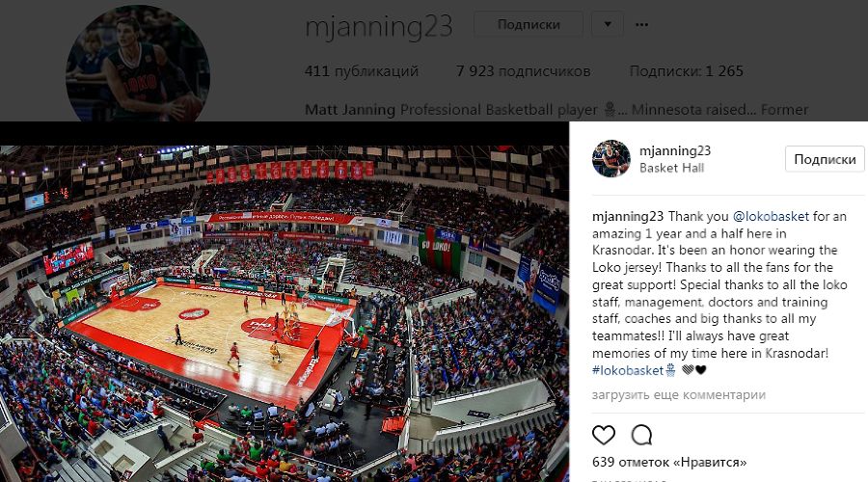Open the #lokobasket hashtag link
Screen dimensions: 868x482
click(628, 370)
